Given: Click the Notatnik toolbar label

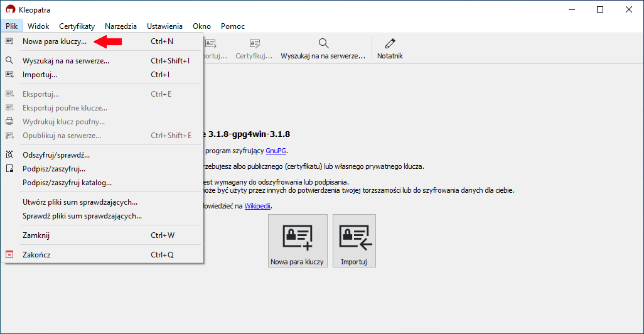Looking at the screenshot, I should (x=390, y=56).
